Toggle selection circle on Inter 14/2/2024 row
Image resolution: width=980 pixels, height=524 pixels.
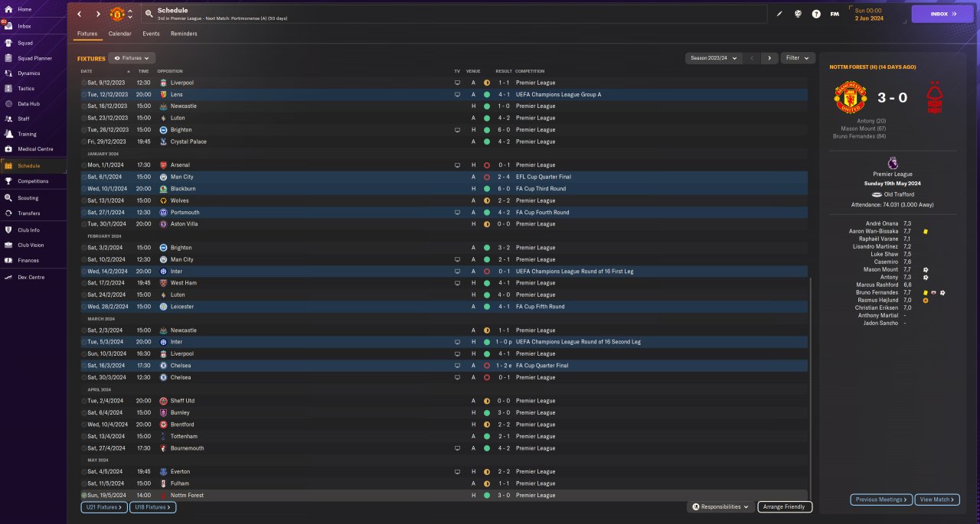(84, 272)
